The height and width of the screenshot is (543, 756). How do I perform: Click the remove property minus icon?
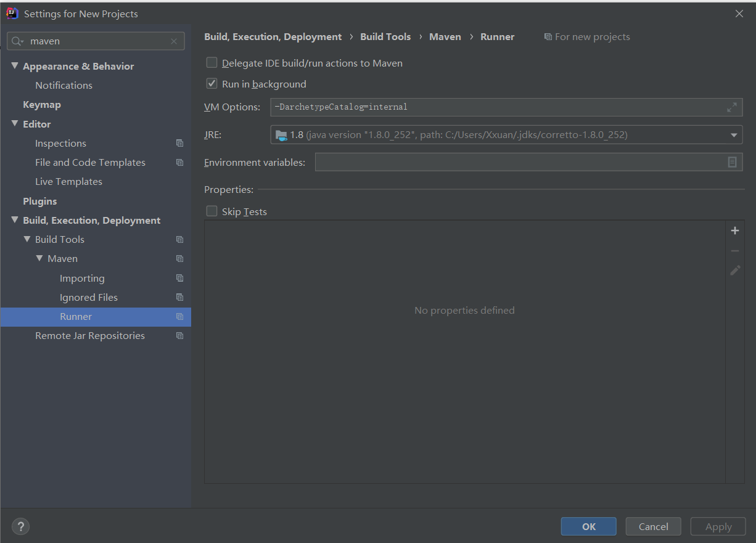[x=735, y=251]
